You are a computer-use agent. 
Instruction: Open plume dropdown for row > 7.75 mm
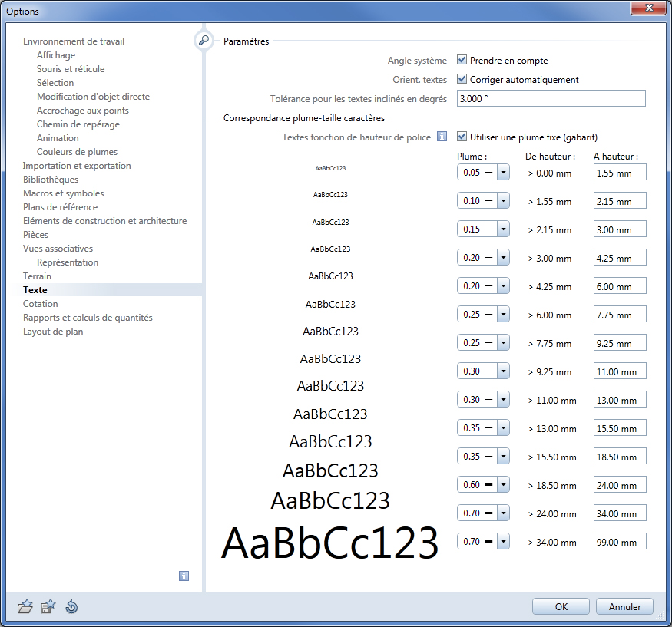(x=503, y=342)
